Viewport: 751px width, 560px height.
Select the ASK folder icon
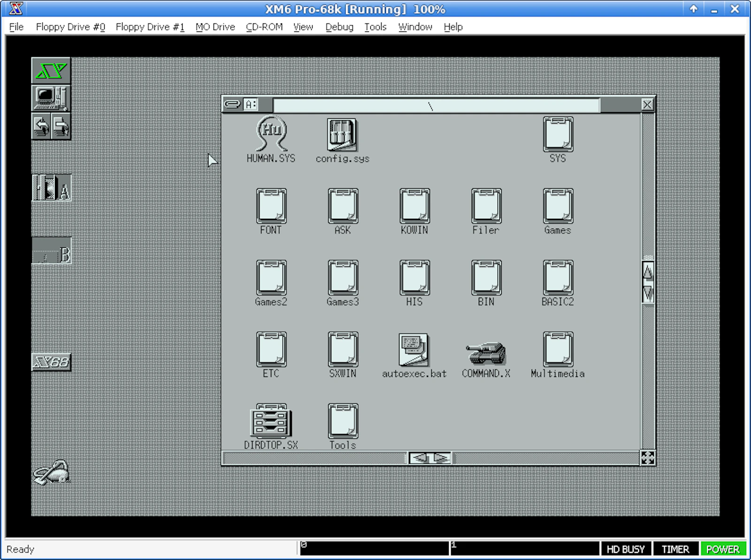343,206
